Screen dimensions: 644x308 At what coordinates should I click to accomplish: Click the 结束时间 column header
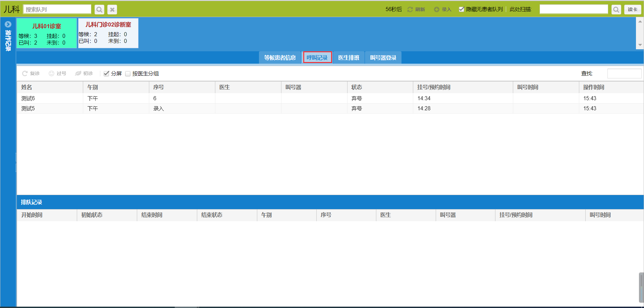coord(167,215)
